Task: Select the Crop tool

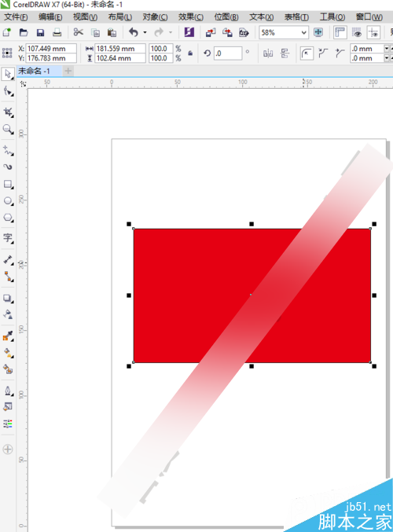Action: (x=8, y=112)
